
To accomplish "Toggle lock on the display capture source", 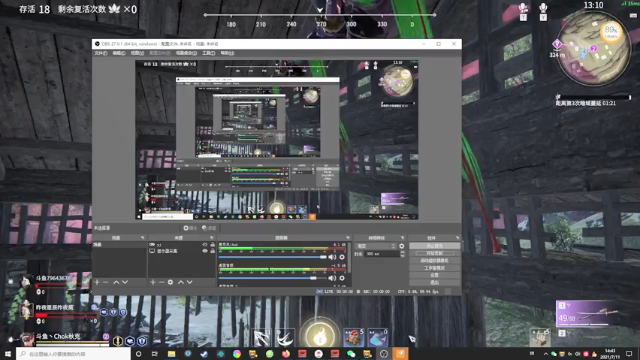I will [x=212, y=251].
